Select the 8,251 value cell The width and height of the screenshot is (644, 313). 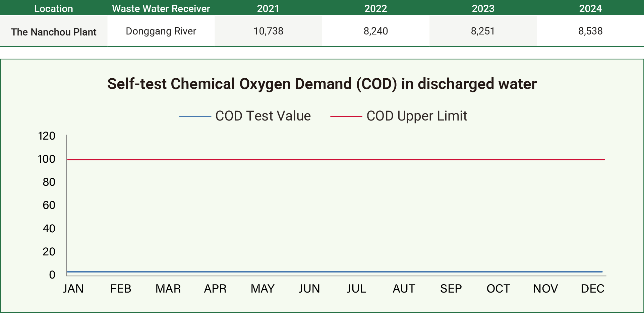coord(483,31)
